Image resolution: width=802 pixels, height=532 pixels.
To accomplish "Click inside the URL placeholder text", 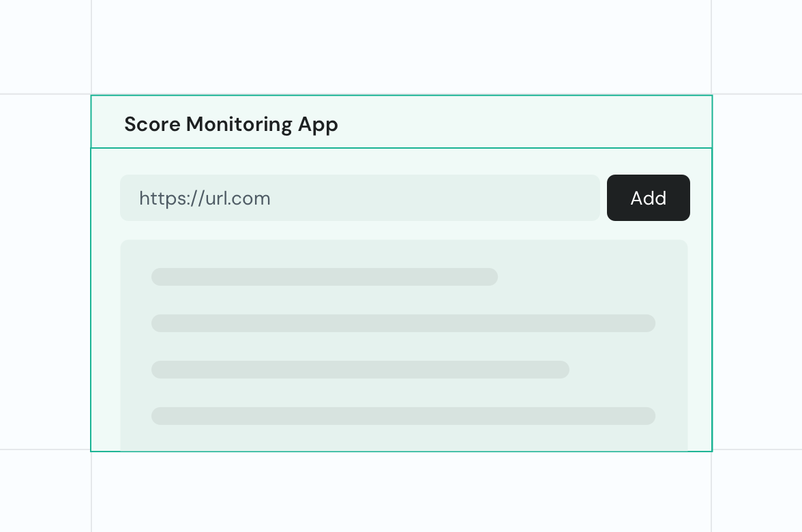I will 205,198.
